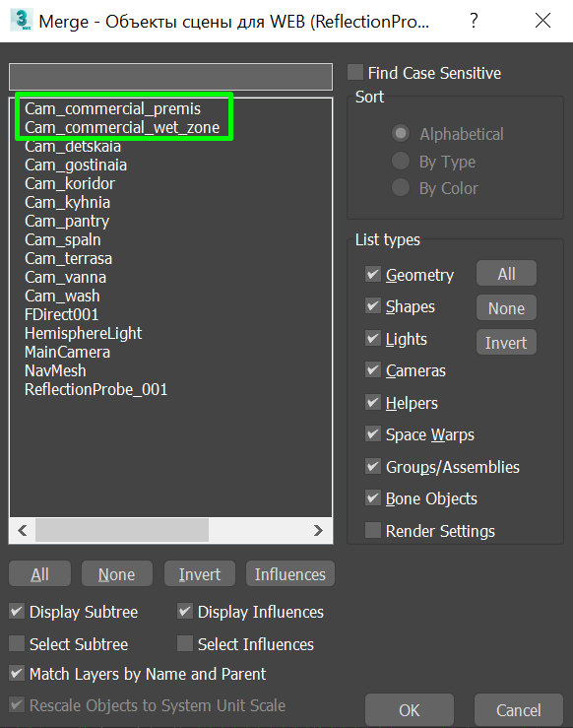Image resolution: width=573 pixels, height=728 pixels.
Task: Select Cam_commercial_wet_zone in the list
Action: [122, 127]
